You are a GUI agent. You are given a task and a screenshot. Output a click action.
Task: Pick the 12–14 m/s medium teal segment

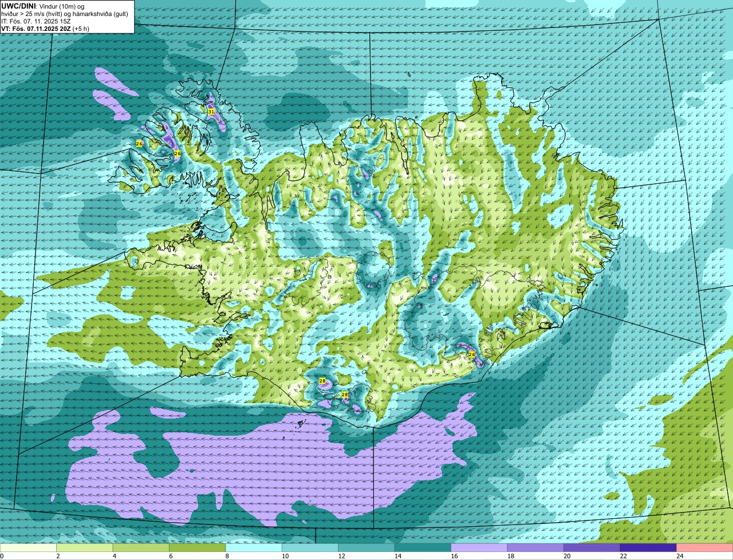click(x=367, y=548)
